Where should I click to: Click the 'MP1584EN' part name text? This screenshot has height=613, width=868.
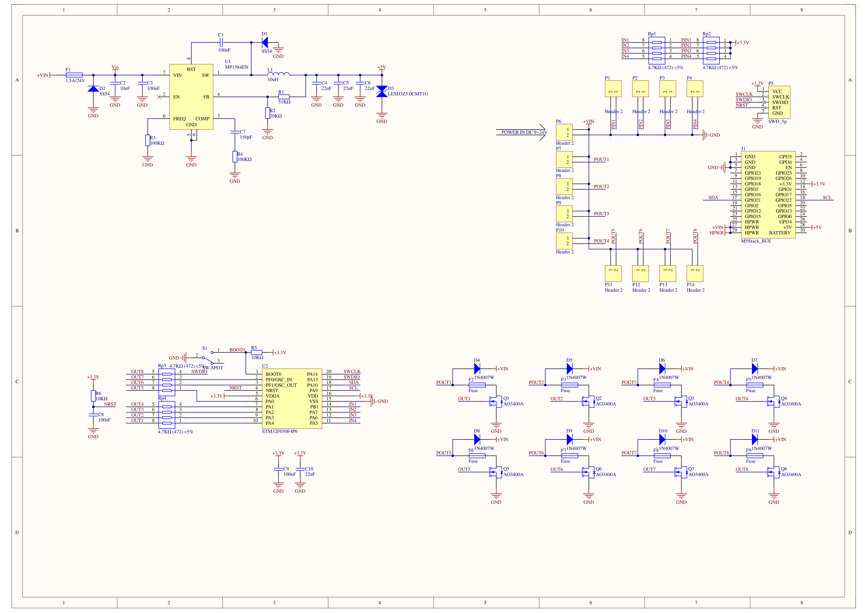click(237, 67)
